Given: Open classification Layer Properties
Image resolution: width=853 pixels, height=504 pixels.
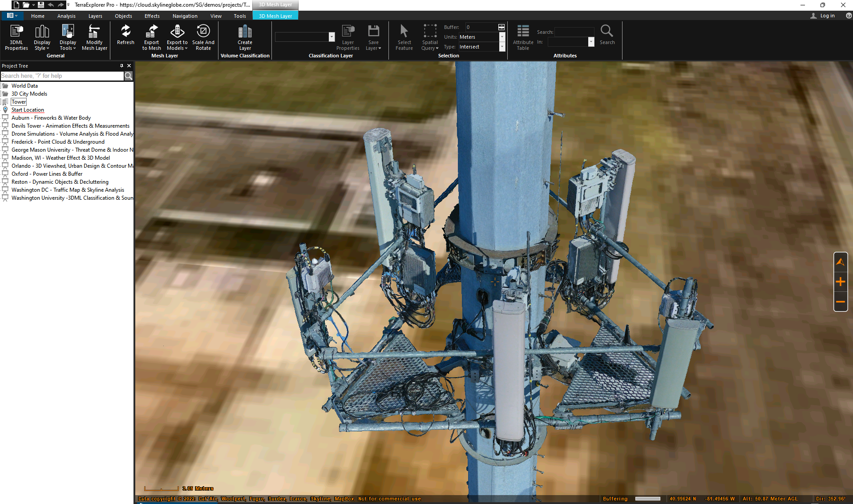Looking at the screenshot, I should (348, 37).
